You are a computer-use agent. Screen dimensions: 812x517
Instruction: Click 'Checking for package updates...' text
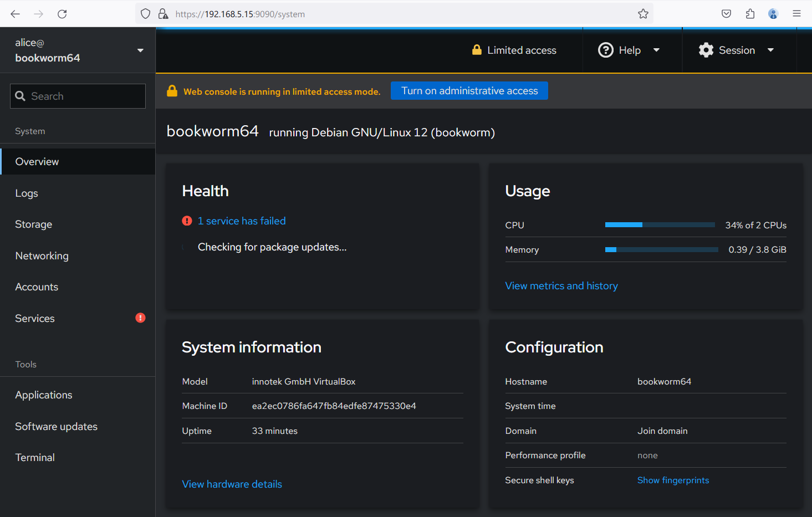point(272,247)
